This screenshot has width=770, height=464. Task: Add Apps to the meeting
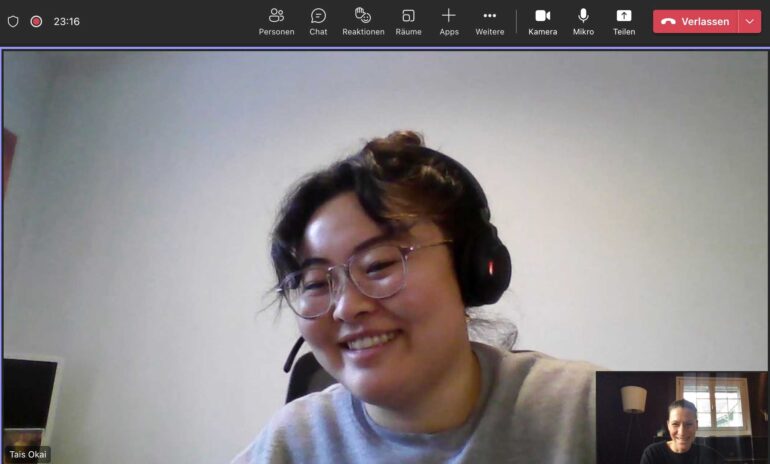tap(449, 21)
